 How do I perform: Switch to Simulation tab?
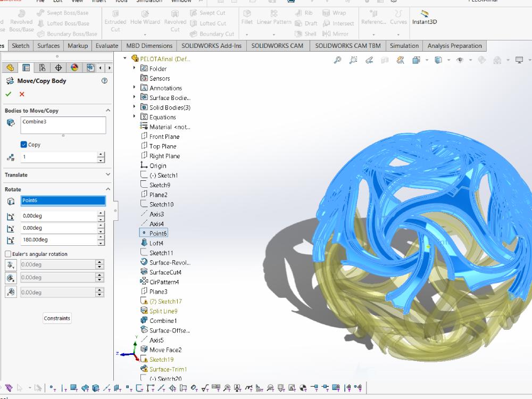coord(404,46)
